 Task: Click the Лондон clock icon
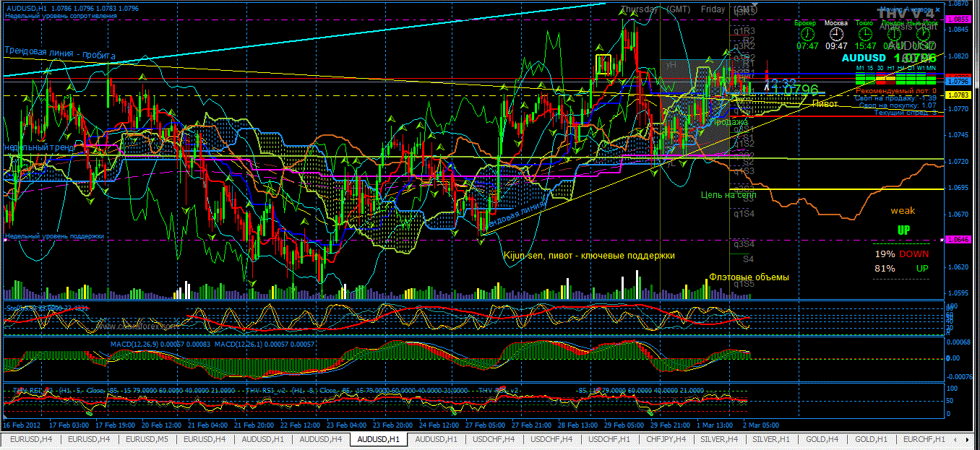[894, 33]
